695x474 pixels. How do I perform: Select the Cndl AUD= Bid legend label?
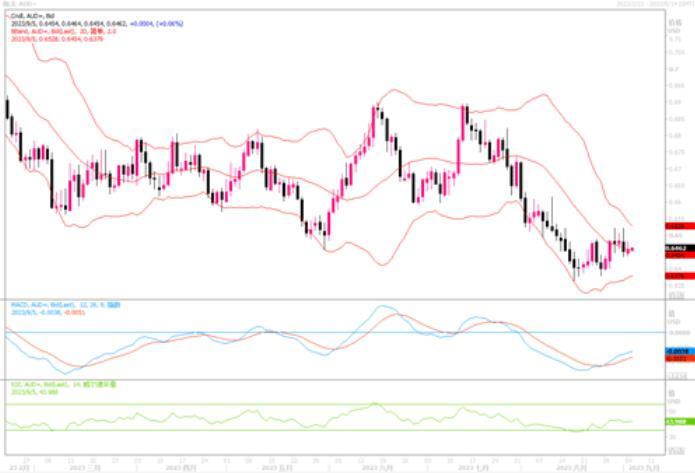click(x=35, y=16)
